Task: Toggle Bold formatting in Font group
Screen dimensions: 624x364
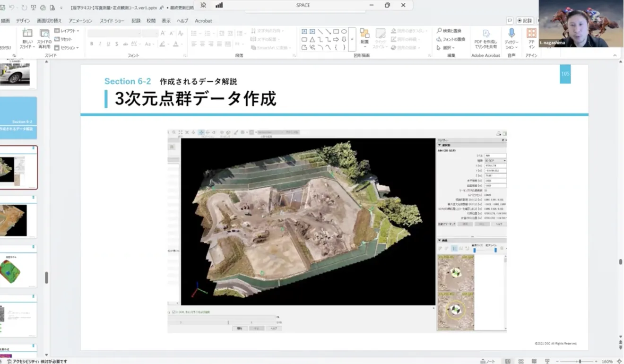Action: [91, 44]
